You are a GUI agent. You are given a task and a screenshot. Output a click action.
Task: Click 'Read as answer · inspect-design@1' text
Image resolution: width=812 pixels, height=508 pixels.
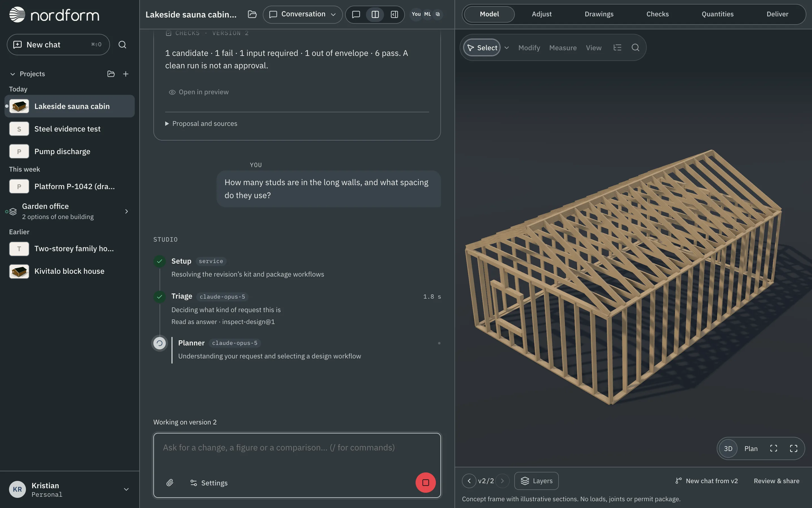223,322
